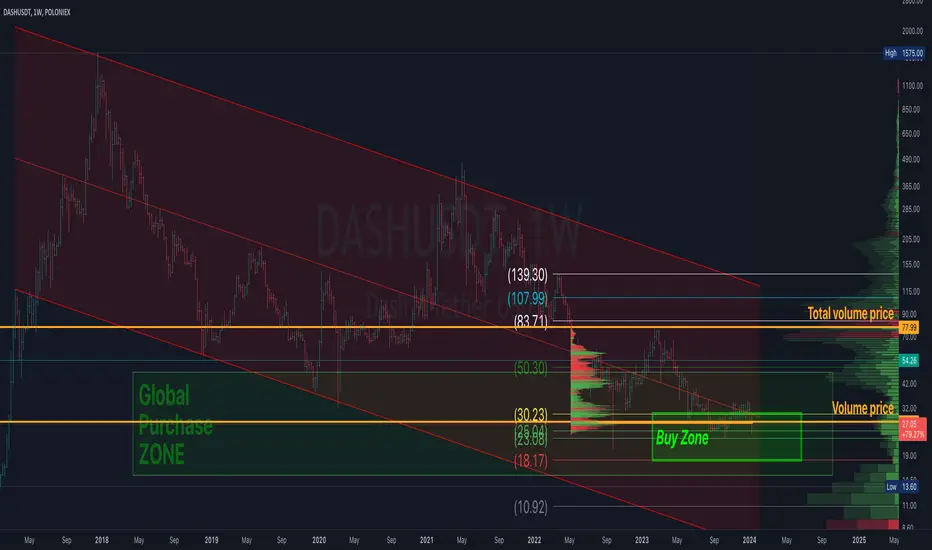The image size is (932, 550).
Task: Click the green 54.26 price axis tag
Action: tap(909, 360)
